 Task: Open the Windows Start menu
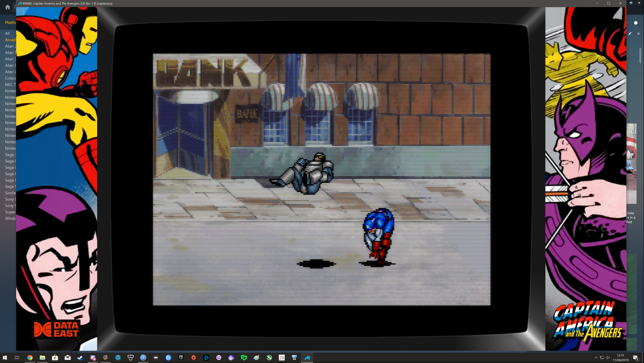(5, 357)
